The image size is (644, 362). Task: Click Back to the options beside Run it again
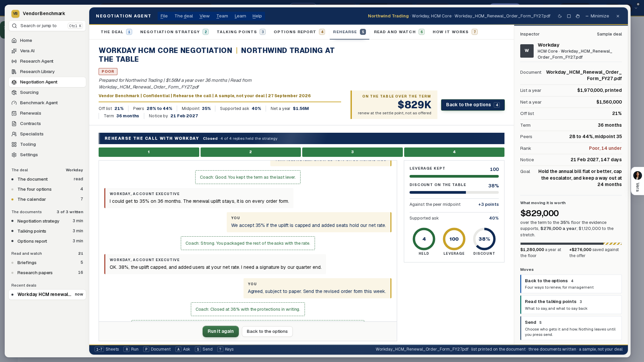pos(267,331)
